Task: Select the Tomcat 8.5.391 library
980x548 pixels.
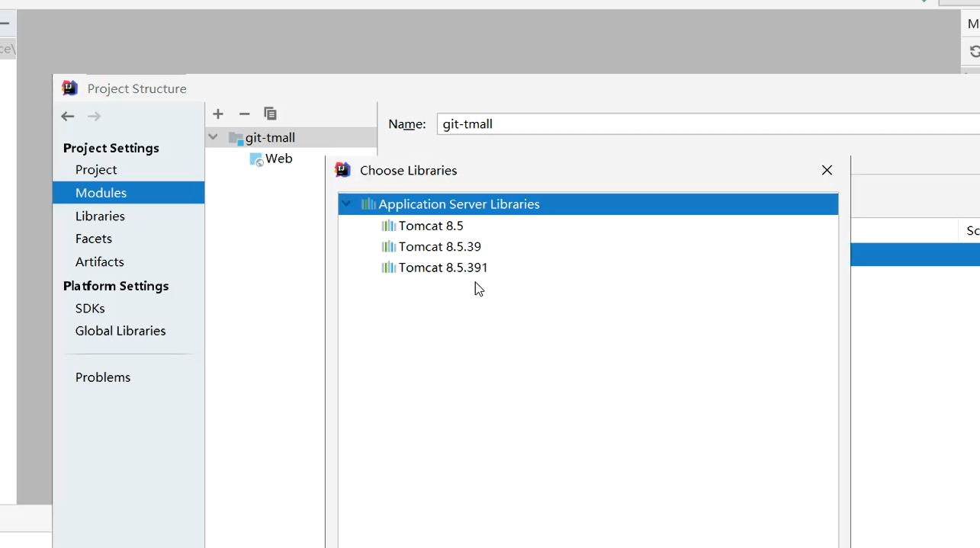Action: point(443,268)
